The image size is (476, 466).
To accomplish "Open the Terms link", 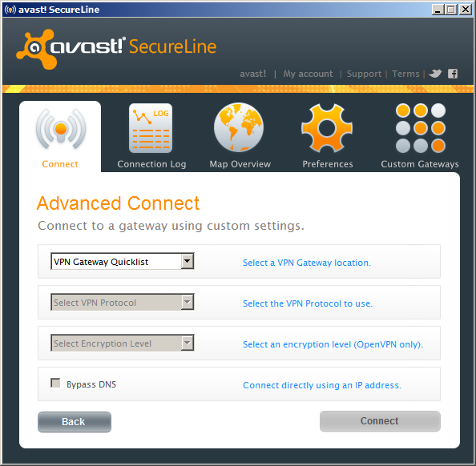I will pos(405,74).
